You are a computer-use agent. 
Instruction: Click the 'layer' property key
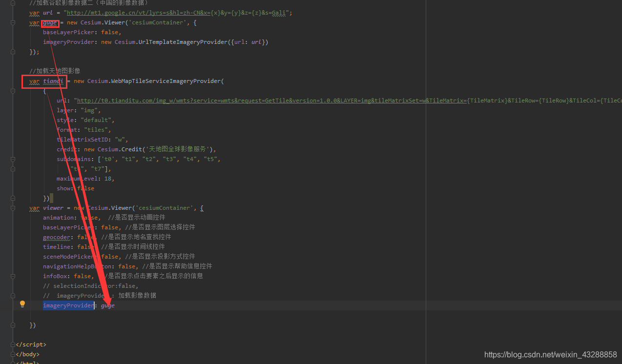point(65,110)
